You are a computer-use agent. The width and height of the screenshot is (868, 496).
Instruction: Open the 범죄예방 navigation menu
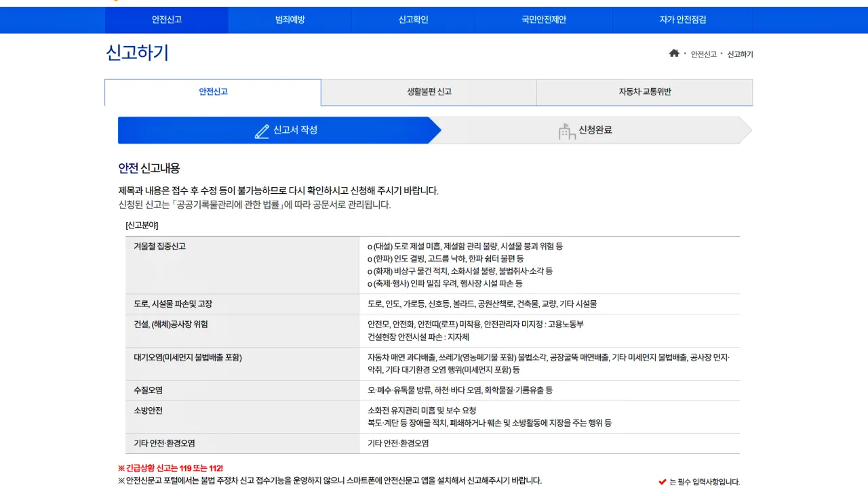pyautogui.click(x=290, y=20)
